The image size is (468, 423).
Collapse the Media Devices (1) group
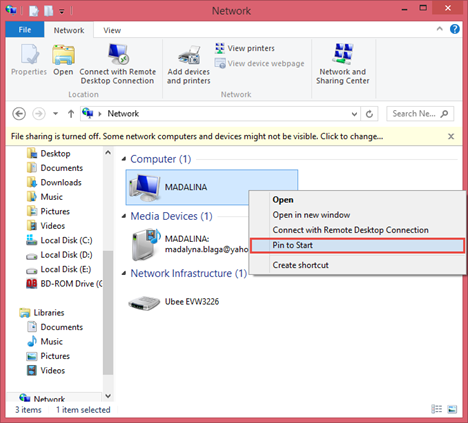pos(124,216)
